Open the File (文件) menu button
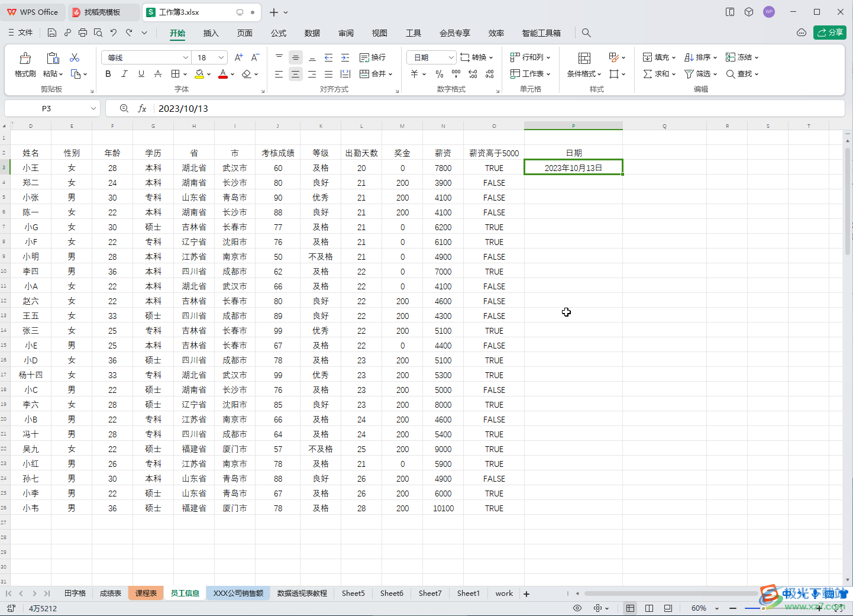The height and width of the screenshot is (616, 853). 21,33
